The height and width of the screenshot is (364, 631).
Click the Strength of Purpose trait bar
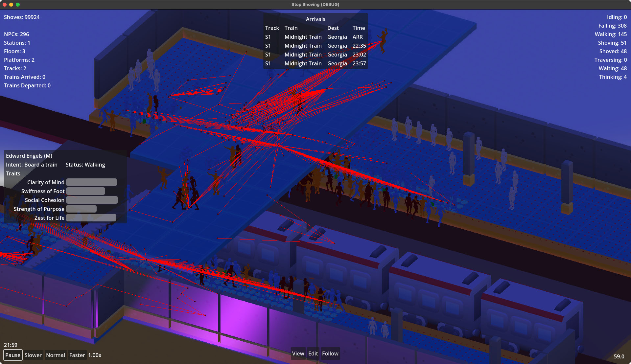point(81,209)
